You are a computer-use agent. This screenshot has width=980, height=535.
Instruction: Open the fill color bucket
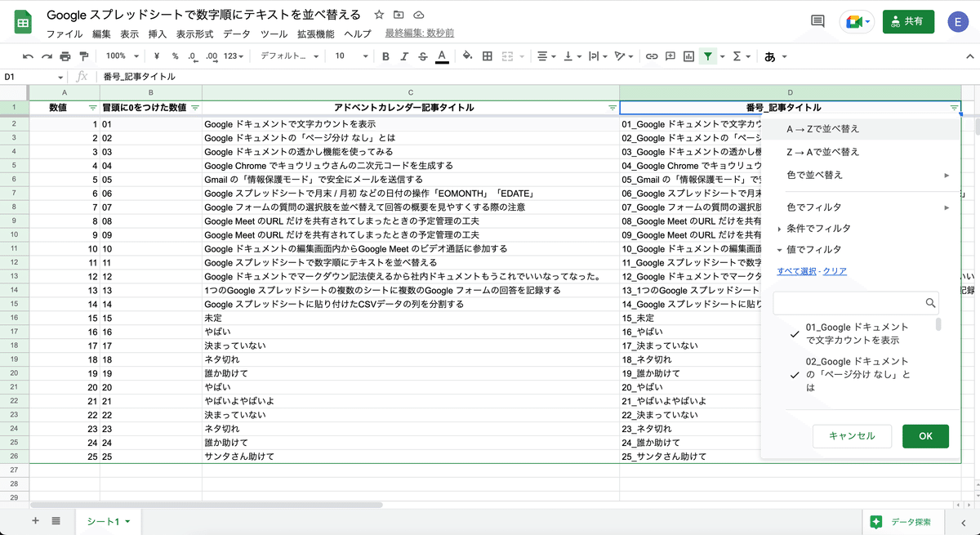(468, 56)
